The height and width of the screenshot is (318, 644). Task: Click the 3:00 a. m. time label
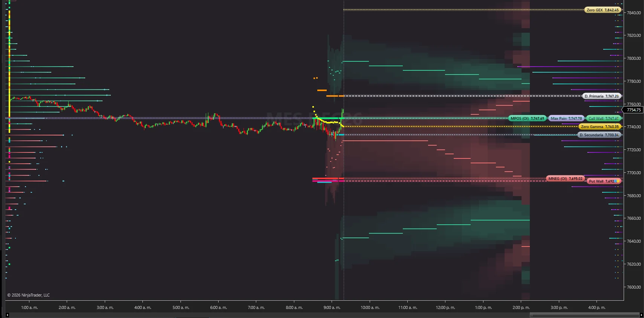click(105, 308)
